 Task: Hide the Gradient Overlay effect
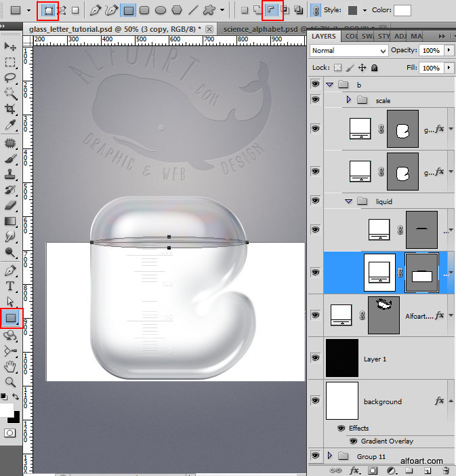[x=354, y=441]
